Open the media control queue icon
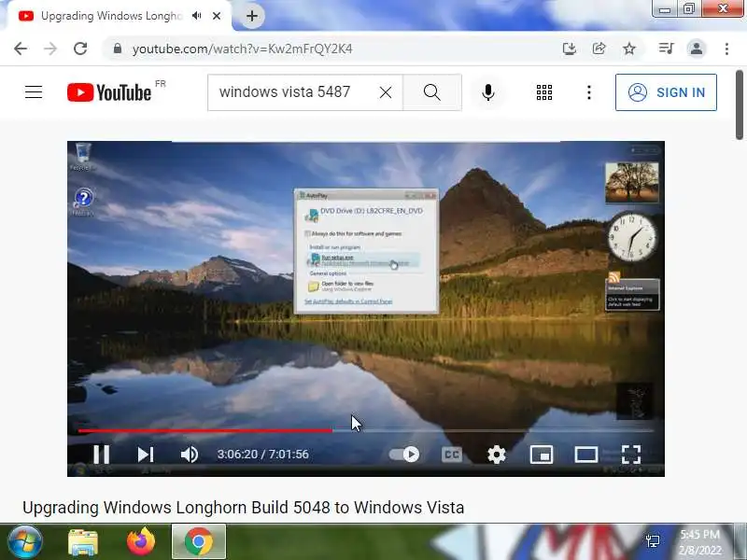The image size is (747, 560). 666,49
